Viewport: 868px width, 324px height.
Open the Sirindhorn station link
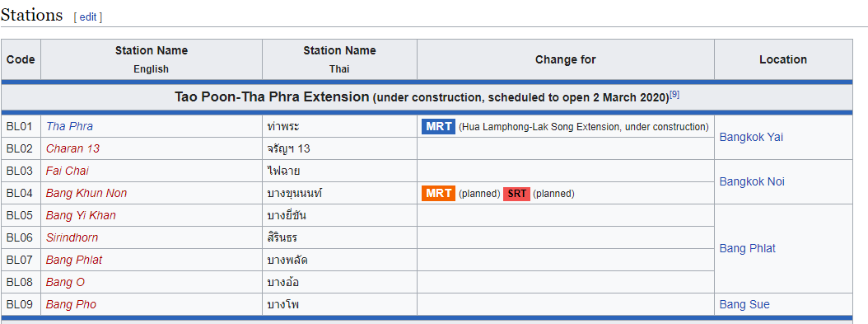tap(72, 237)
